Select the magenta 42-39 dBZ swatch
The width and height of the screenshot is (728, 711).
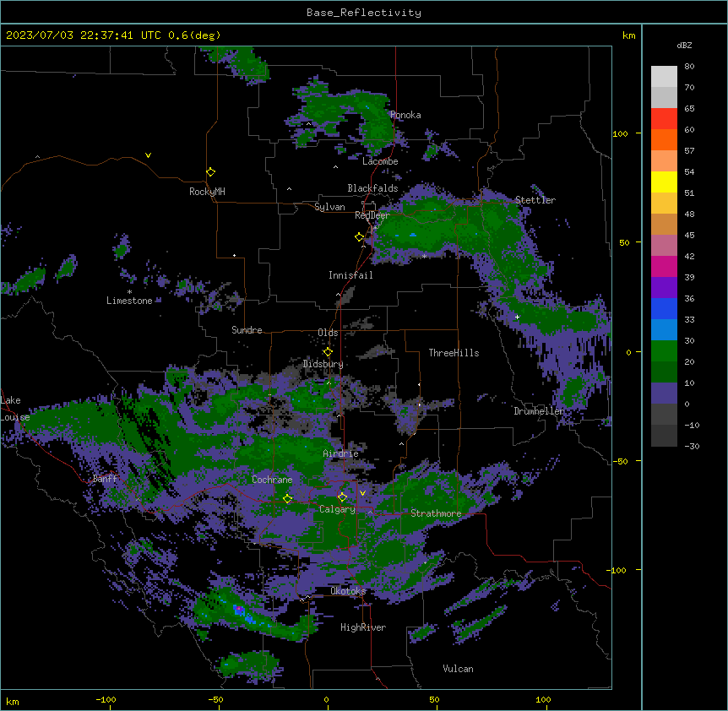pos(664,266)
